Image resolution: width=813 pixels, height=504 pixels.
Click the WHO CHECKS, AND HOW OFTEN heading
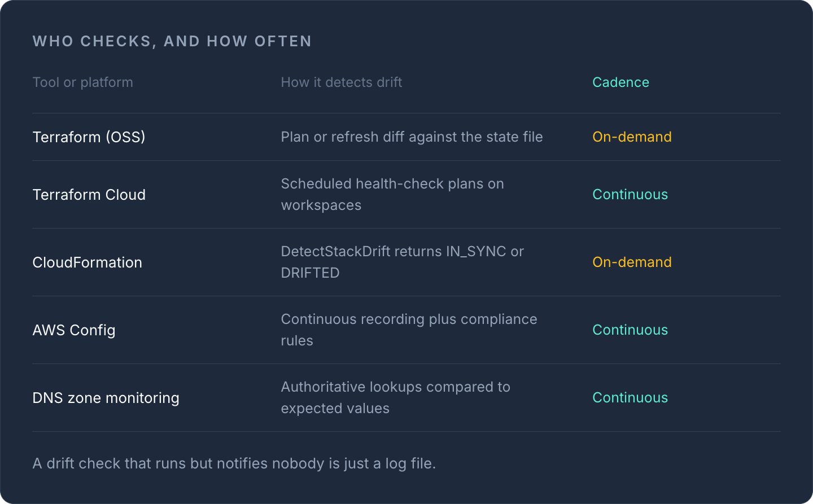coord(172,41)
